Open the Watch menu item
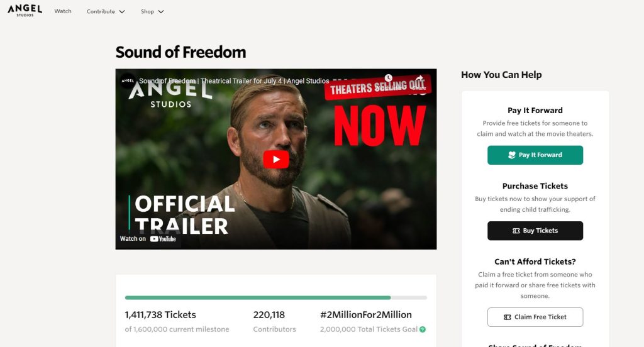644x347 pixels. (x=63, y=11)
